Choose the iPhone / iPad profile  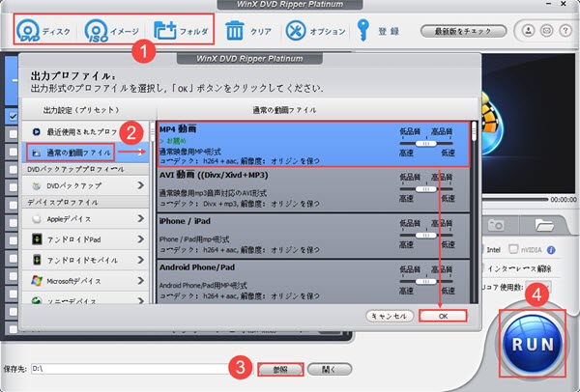point(313,237)
